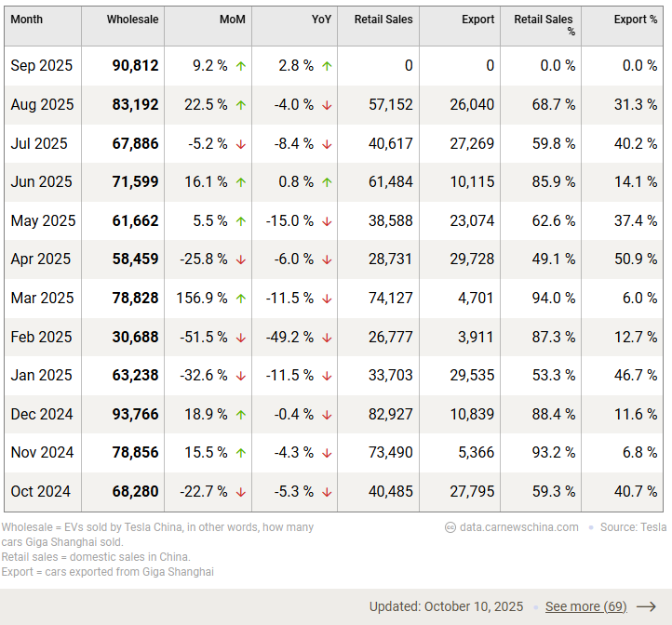Viewport: 672px width, 625px height.
Task: Open the See more (69) link
Action: [x=585, y=606]
